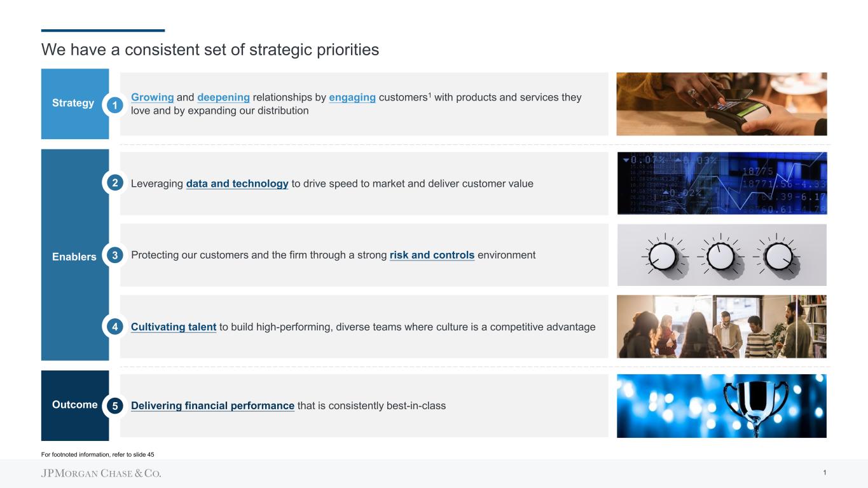Open the 'Cultivating talent' link
Image resolution: width=868 pixels, height=488 pixels.
tap(174, 327)
